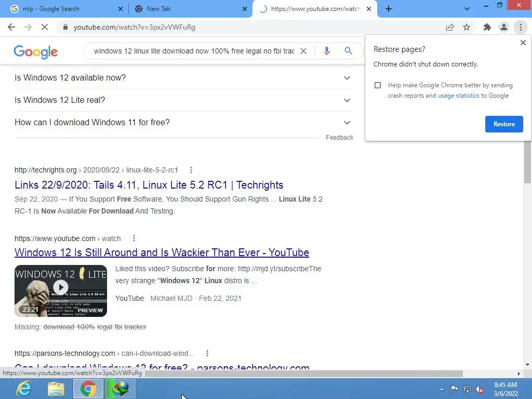Stop loading the current page
The width and height of the screenshot is (532, 399).
pos(45,27)
